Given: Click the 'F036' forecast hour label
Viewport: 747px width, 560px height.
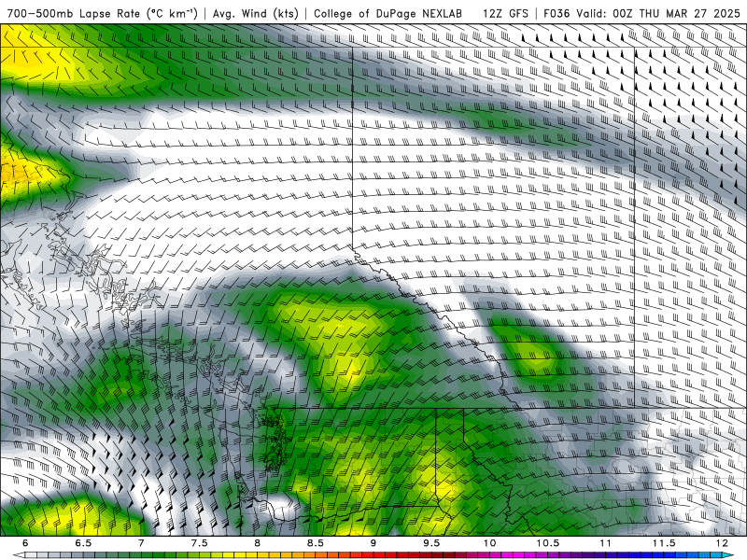Looking at the screenshot, I should click(557, 13).
